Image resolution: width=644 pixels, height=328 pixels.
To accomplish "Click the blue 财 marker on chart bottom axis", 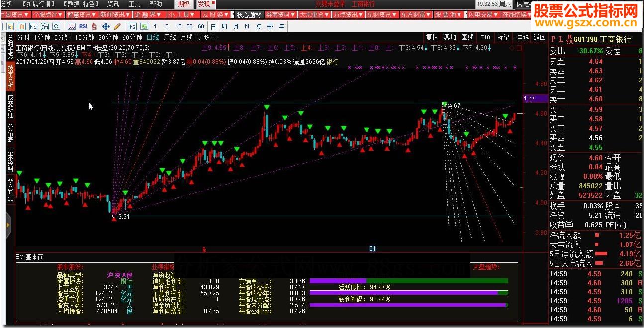I will tap(372, 248).
